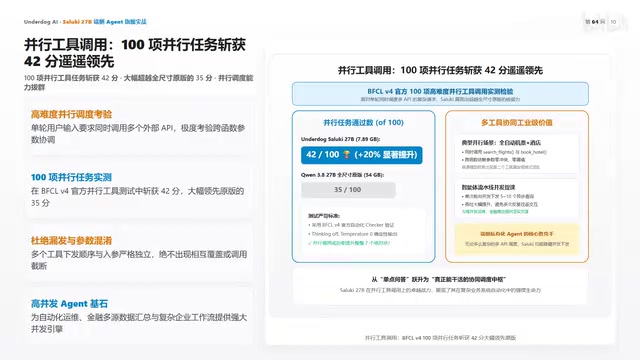640x360 pixels.
Task: Select the 高并发 Agent 基石 heading card
Action: click(139, 316)
